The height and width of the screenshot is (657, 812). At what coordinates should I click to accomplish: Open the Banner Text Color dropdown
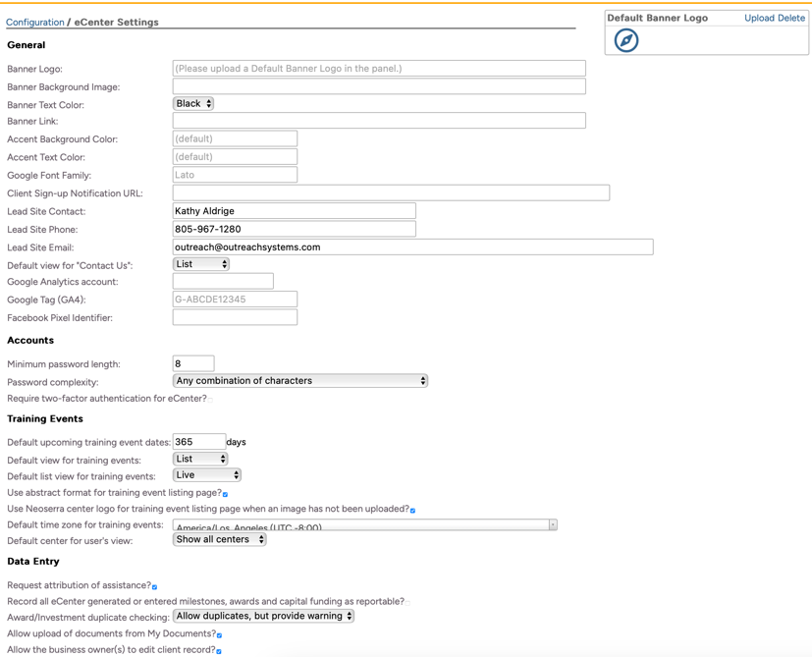click(193, 103)
